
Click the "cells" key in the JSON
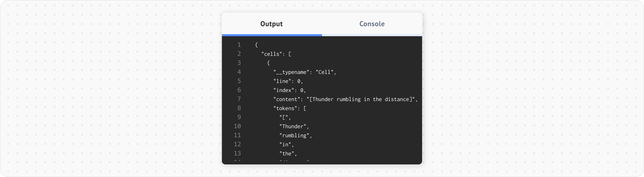(272, 54)
